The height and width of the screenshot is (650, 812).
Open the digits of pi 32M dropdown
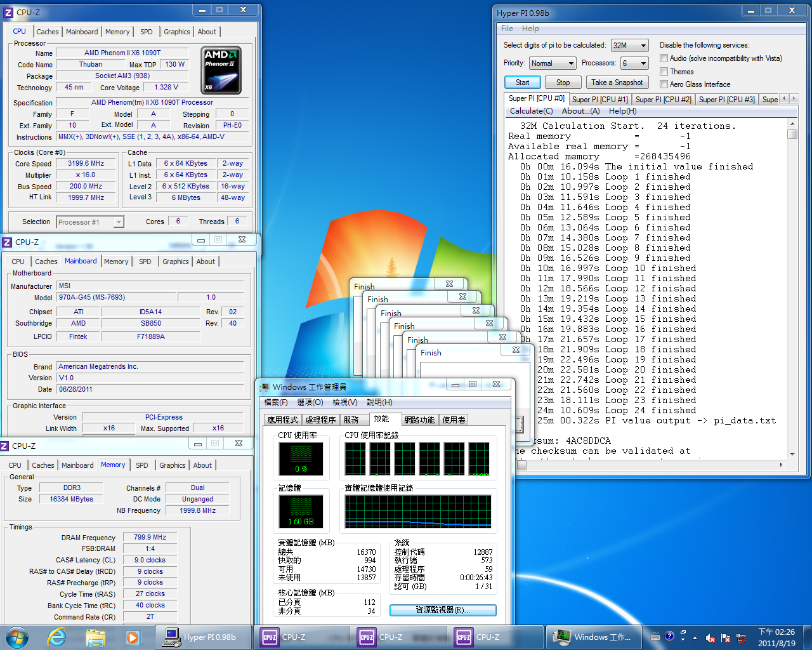pos(630,45)
